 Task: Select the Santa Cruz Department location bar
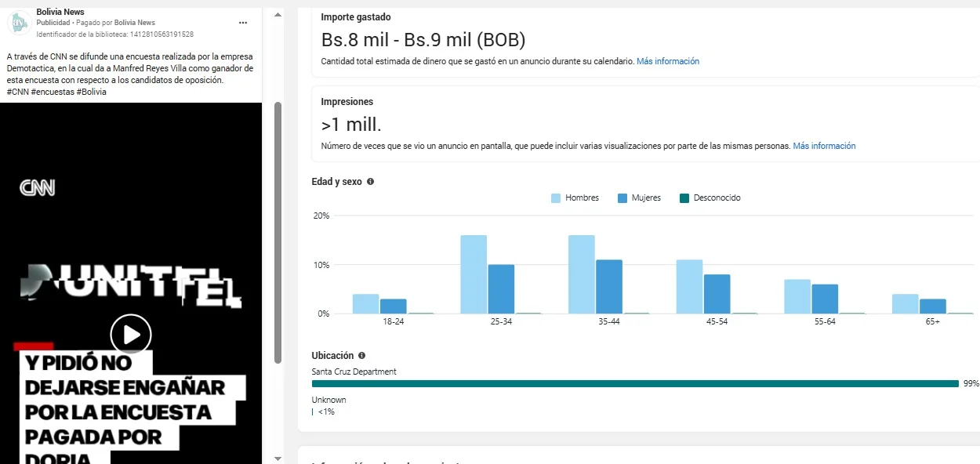point(635,383)
